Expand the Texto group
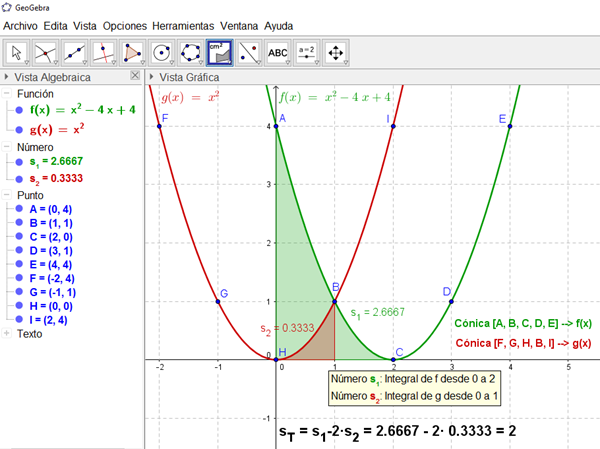The width and height of the screenshot is (600, 449). click(x=8, y=333)
